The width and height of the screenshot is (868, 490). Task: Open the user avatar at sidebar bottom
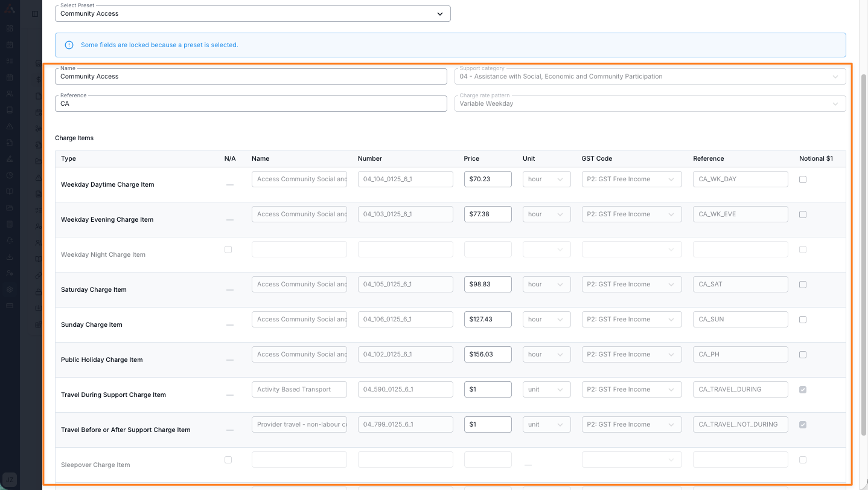click(10, 479)
